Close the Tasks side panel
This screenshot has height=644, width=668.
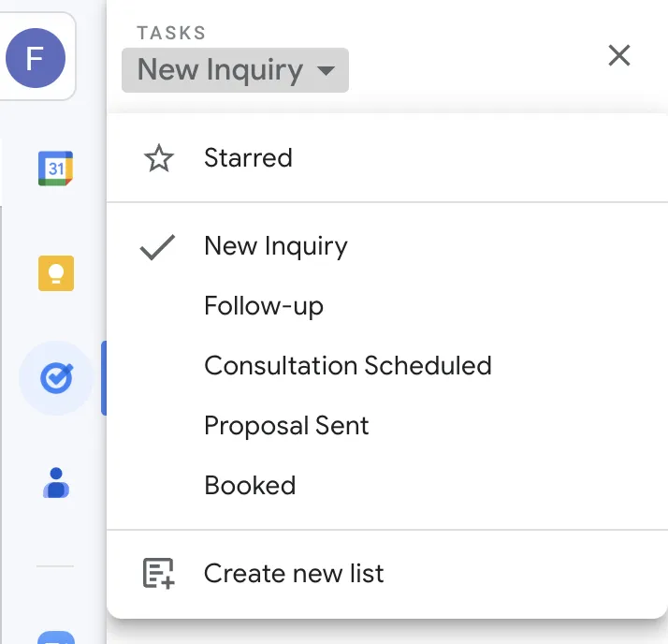[x=618, y=56]
